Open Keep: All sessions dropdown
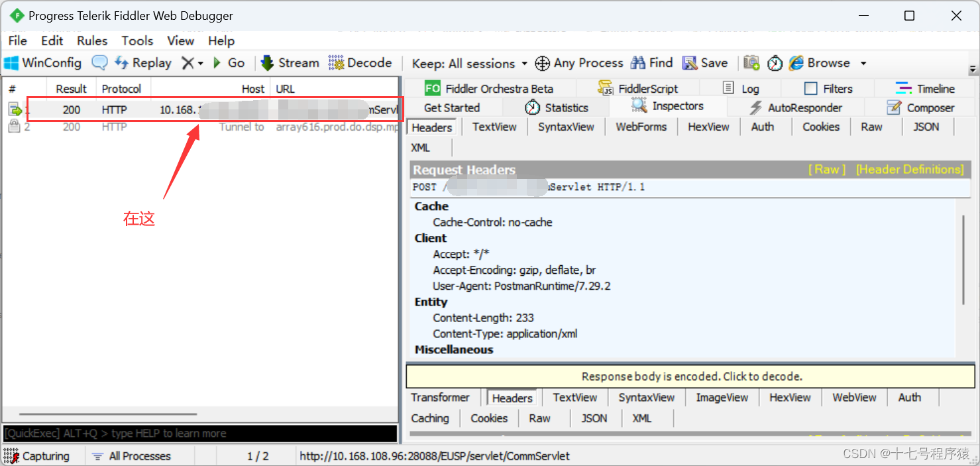Image resolution: width=980 pixels, height=466 pixels. [469, 64]
